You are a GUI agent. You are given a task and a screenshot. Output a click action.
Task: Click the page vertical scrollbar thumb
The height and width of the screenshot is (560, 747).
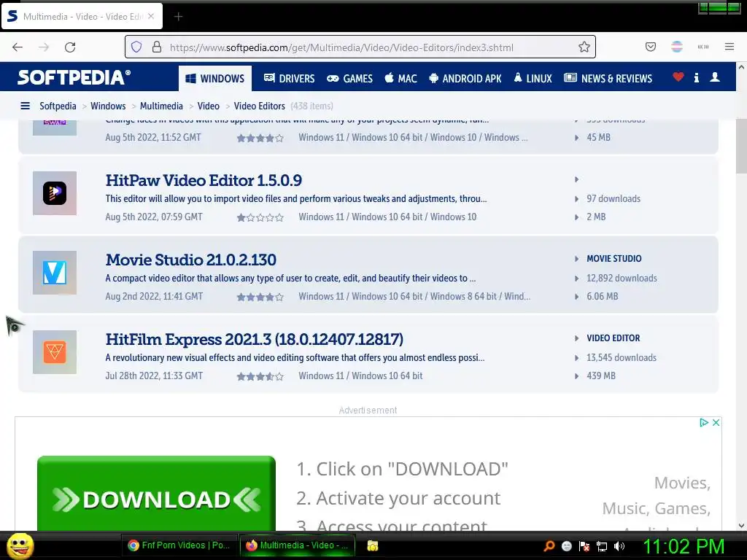(x=741, y=147)
